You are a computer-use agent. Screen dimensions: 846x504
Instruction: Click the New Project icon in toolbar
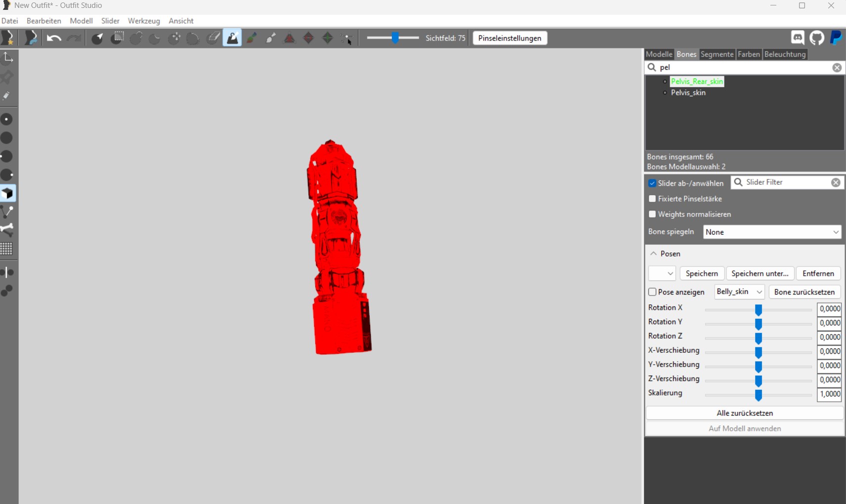[8, 38]
